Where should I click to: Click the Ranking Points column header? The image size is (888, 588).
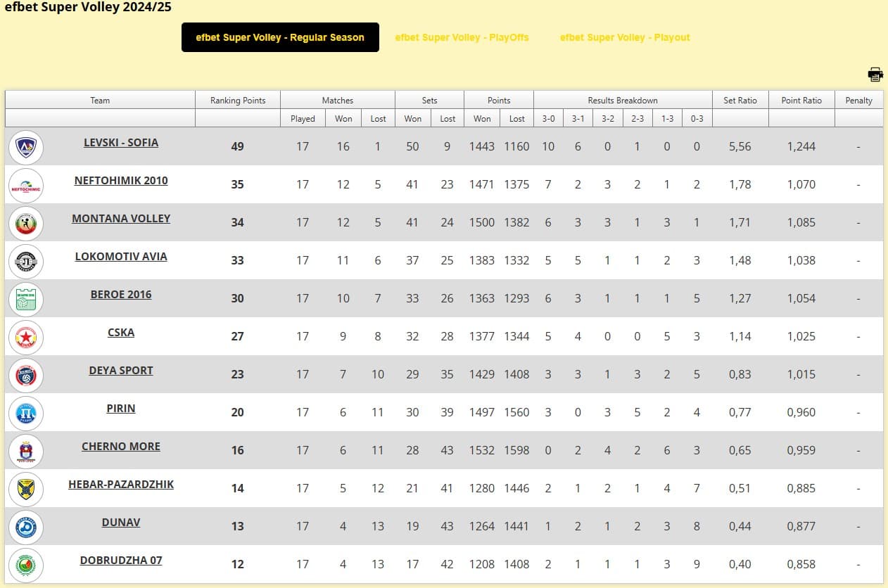(238, 101)
